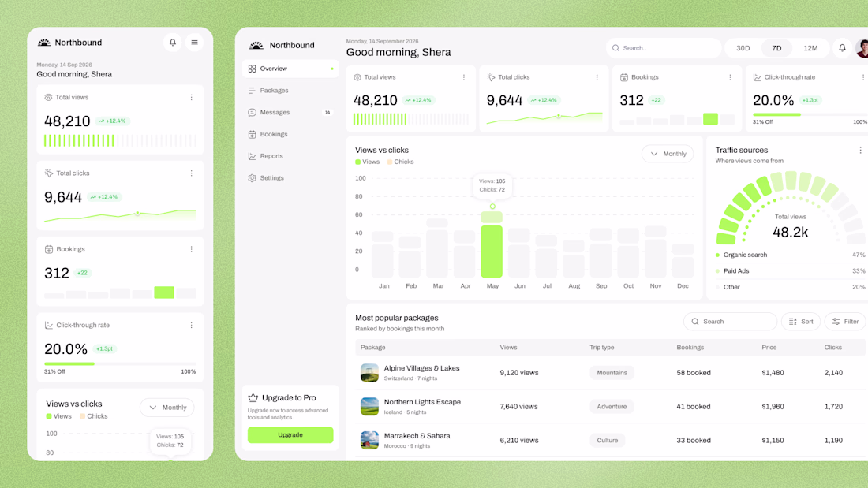Open notifications bell in mobile panel
The height and width of the screenshot is (488, 868).
tap(173, 43)
